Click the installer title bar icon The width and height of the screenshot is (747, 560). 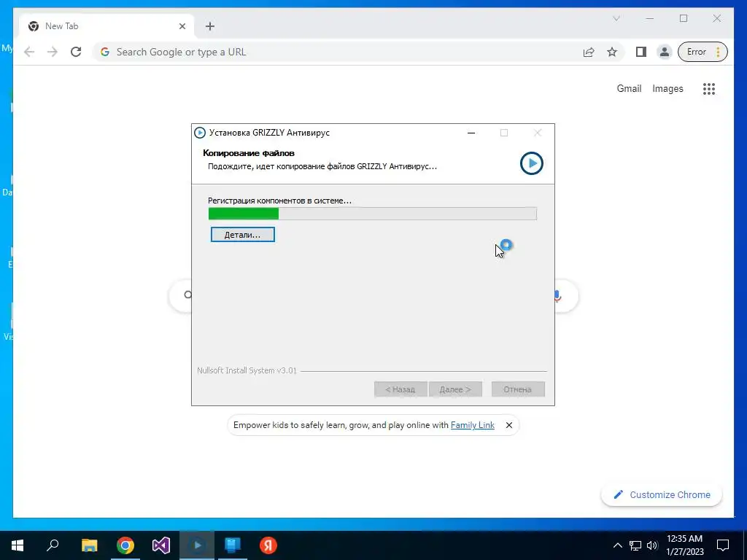point(200,133)
